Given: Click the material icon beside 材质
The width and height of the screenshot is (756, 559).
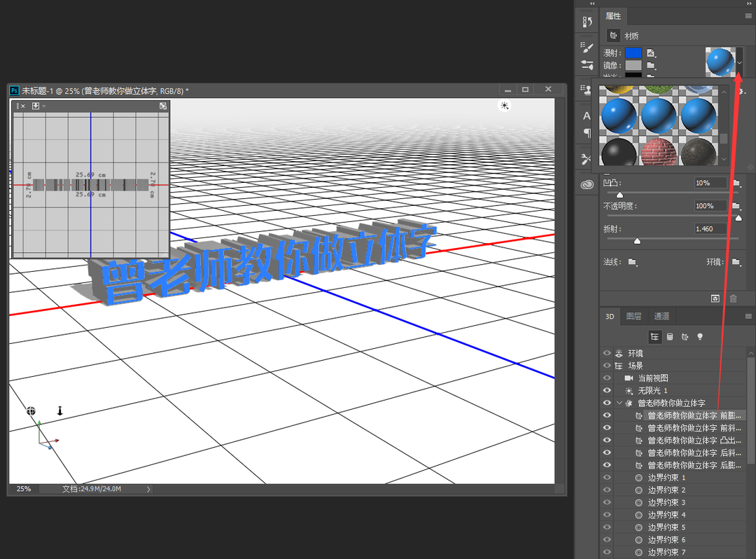Looking at the screenshot, I should [613, 35].
